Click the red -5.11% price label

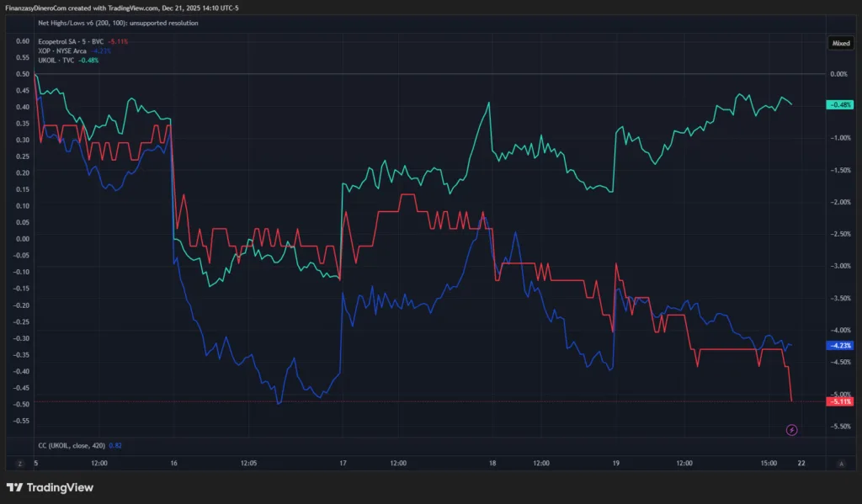[840, 401]
